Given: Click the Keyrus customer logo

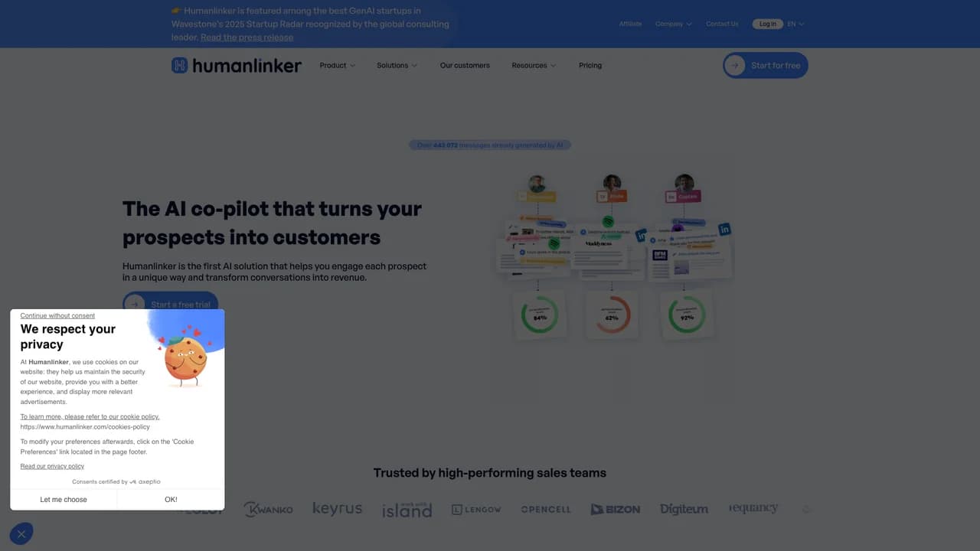Looking at the screenshot, I should pos(338,509).
